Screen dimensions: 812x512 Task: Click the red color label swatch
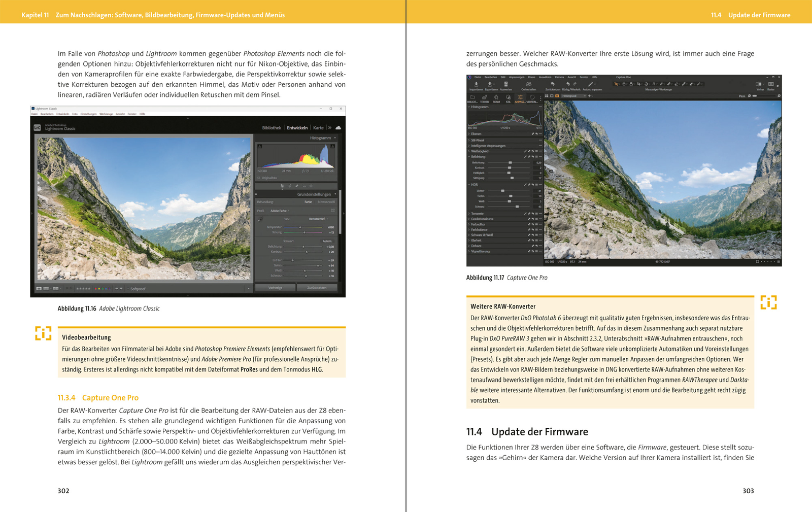coord(96,289)
